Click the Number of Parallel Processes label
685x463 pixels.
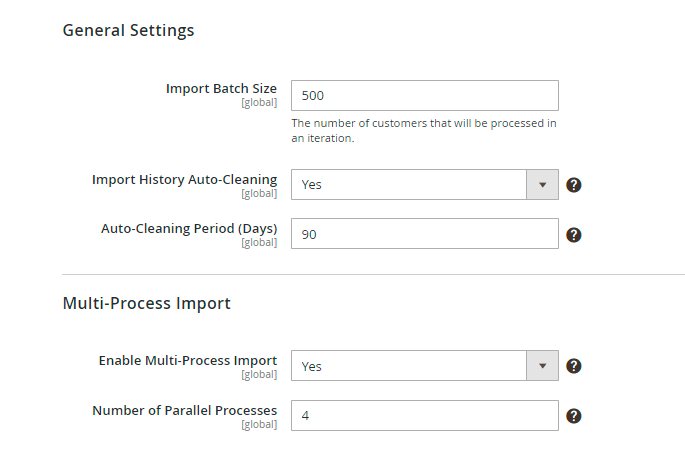(184, 410)
